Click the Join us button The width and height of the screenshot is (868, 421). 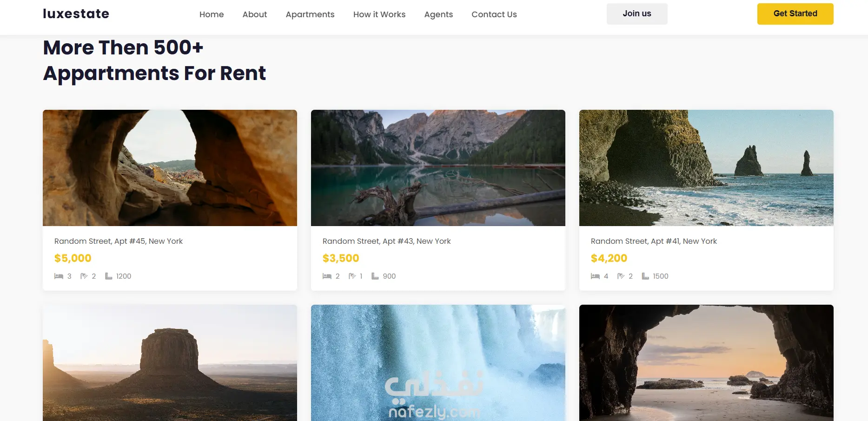click(x=637, y=14)
